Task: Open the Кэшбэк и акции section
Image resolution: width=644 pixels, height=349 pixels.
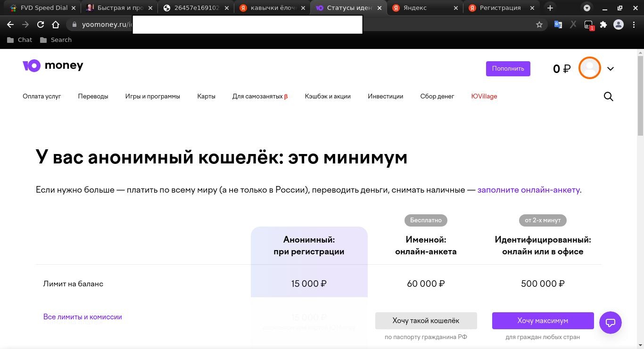Action: tap(328, 96)
